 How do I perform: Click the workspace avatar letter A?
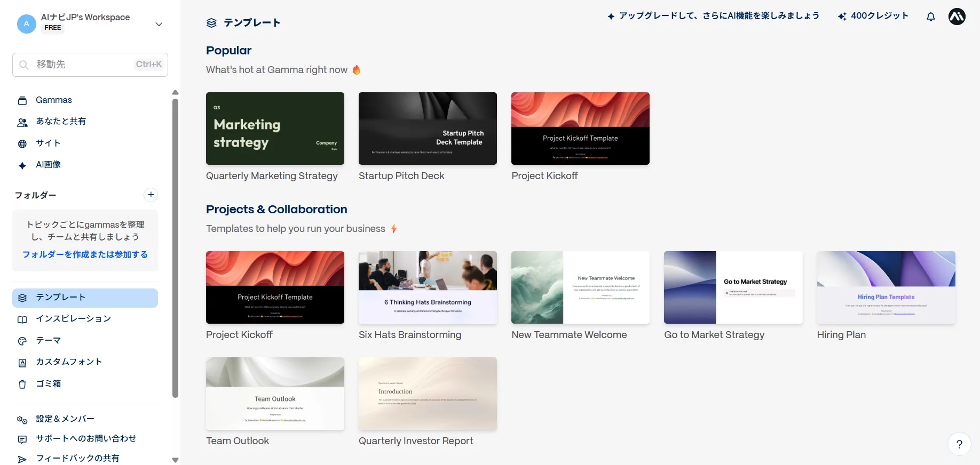click(27, 24)
